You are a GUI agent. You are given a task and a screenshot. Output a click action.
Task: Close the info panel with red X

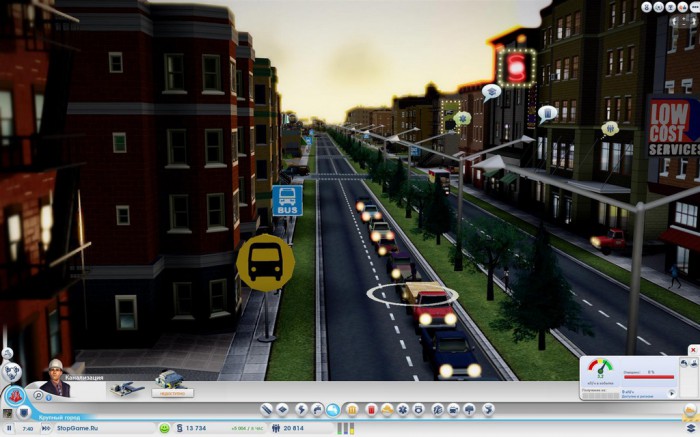pos(693,350)
